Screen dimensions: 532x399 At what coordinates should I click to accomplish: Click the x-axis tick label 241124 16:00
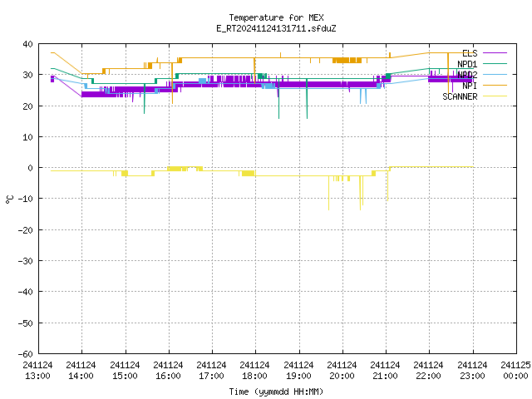tap(168, 371)
